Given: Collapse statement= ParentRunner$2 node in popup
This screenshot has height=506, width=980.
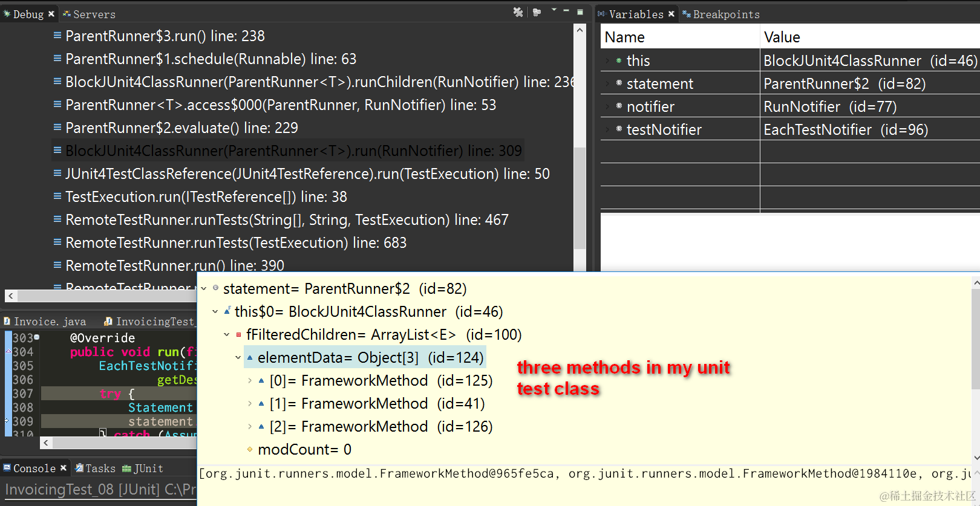Looking at the screenshot, I should coord(204,289).
